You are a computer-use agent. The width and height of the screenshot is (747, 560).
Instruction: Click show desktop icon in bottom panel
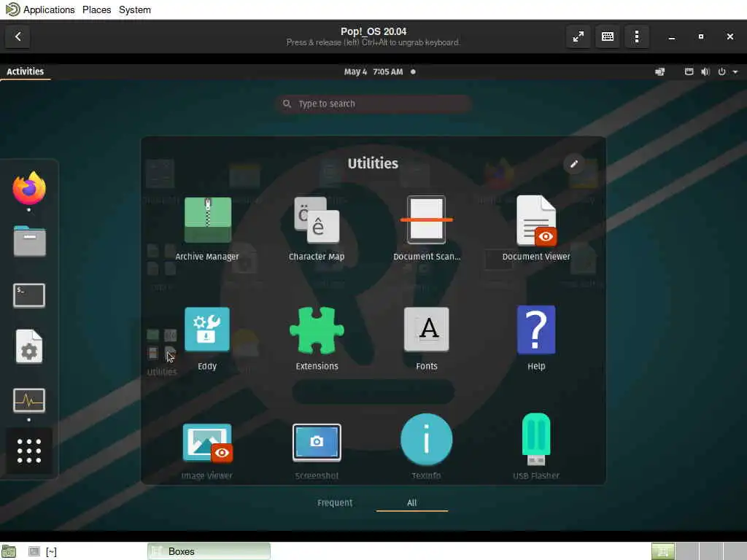(x=9, y=551)
